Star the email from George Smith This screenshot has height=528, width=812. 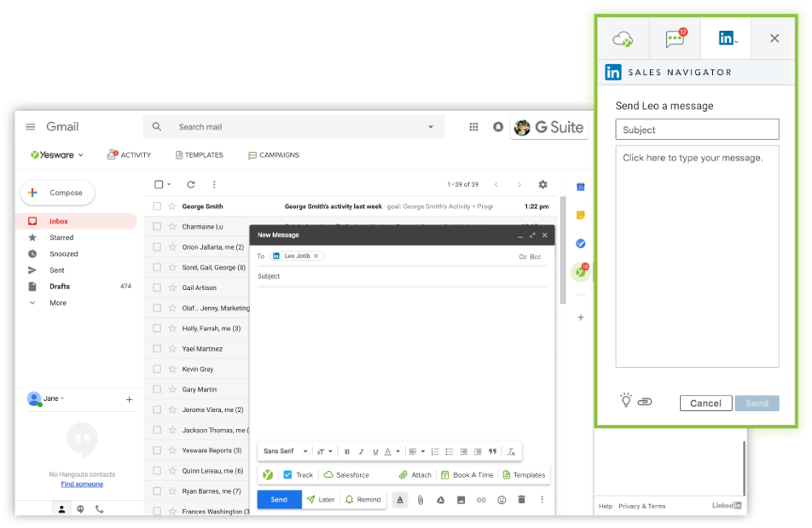point(171,206)
